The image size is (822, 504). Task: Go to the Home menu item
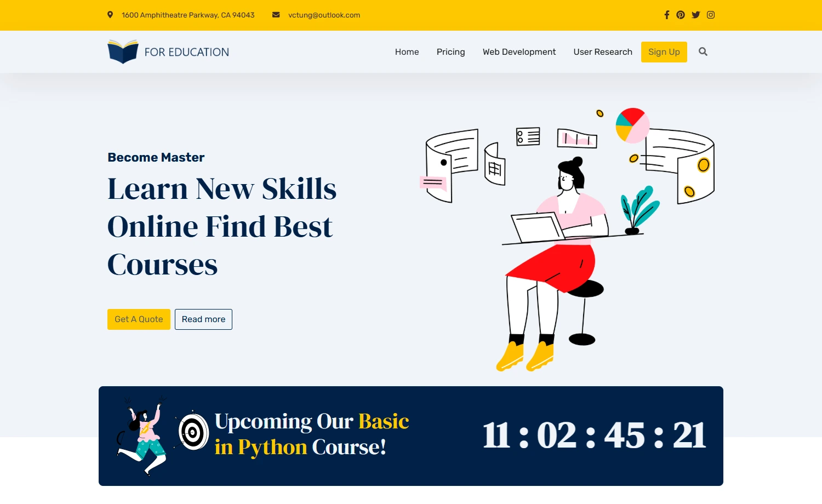point(407,51)
